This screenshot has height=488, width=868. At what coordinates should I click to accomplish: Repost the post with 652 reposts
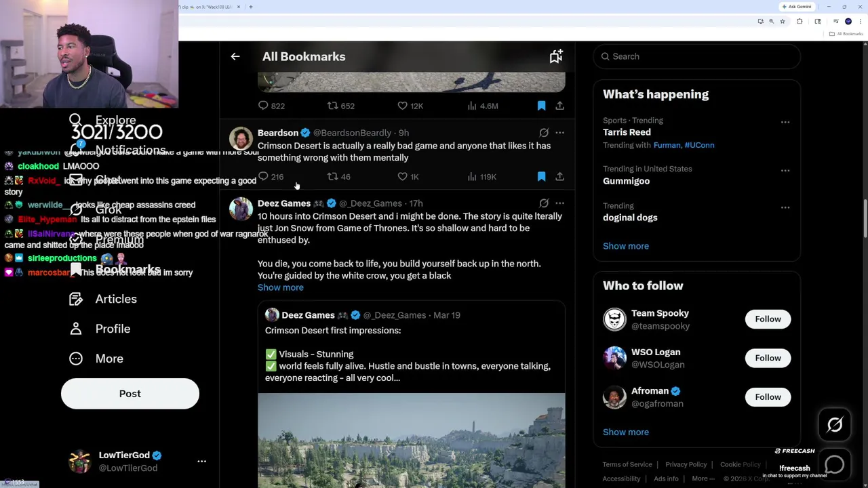(340, 106)
